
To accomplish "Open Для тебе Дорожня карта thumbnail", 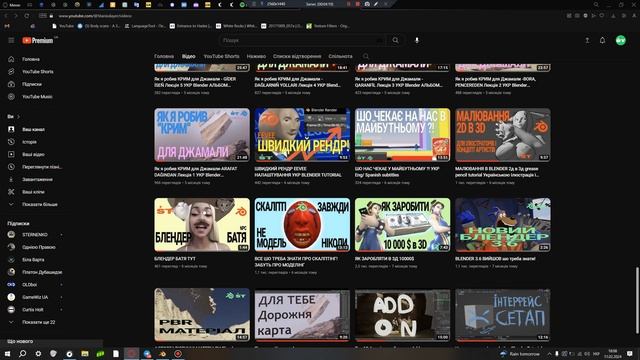I will coord(302,315).
